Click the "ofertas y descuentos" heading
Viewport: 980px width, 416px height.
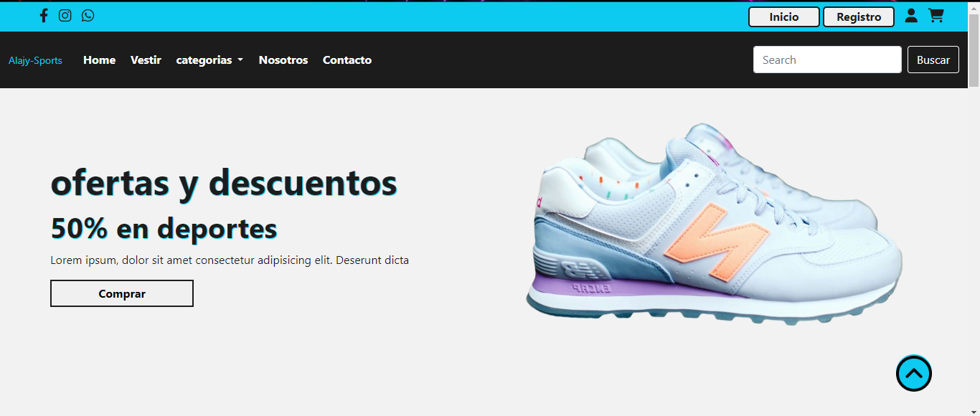click(224, 182)
